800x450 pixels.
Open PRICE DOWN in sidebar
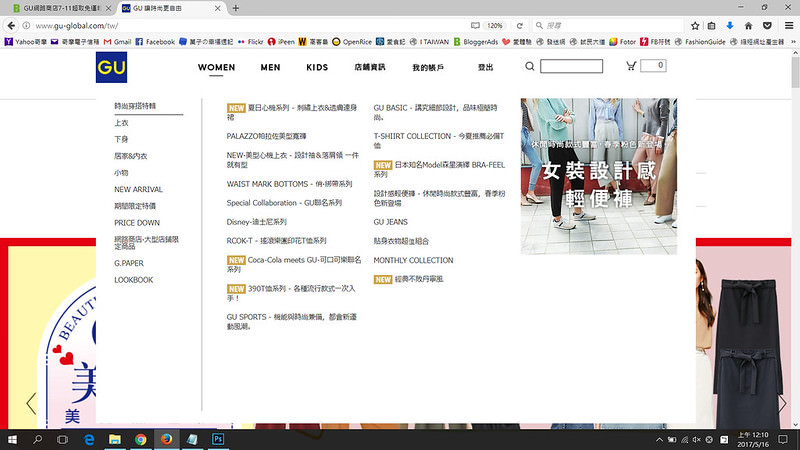[137, 223]
